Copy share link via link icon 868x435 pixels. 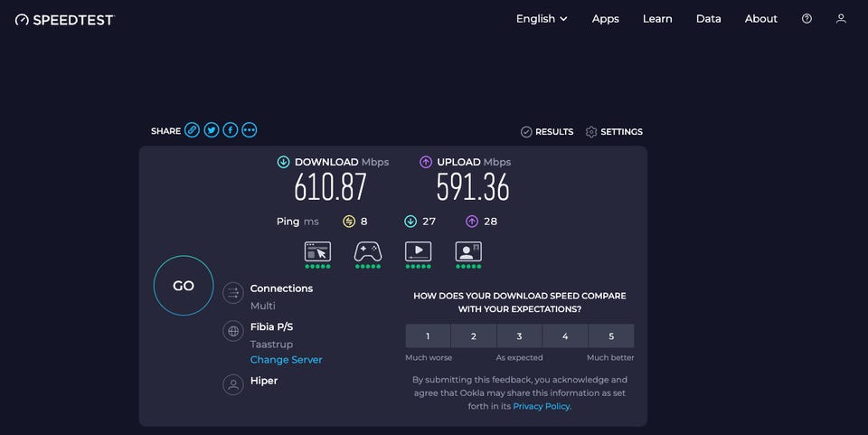tap(192, 130)
